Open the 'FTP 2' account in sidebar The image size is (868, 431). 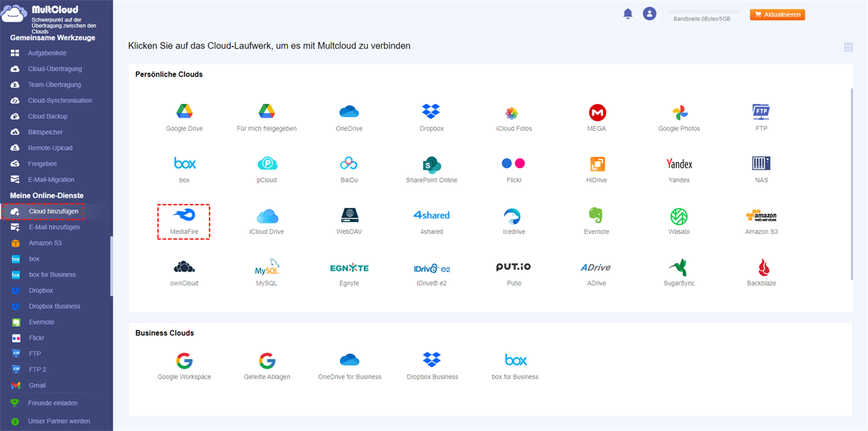click(x=38, y=370)
